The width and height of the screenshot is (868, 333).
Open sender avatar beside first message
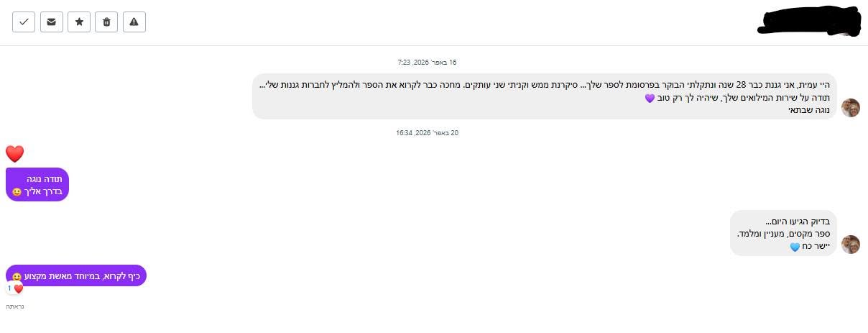click(851, 108)
